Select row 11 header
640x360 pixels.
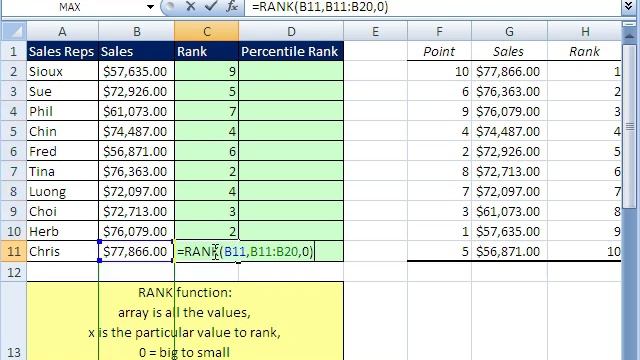[x=14, y=251]
